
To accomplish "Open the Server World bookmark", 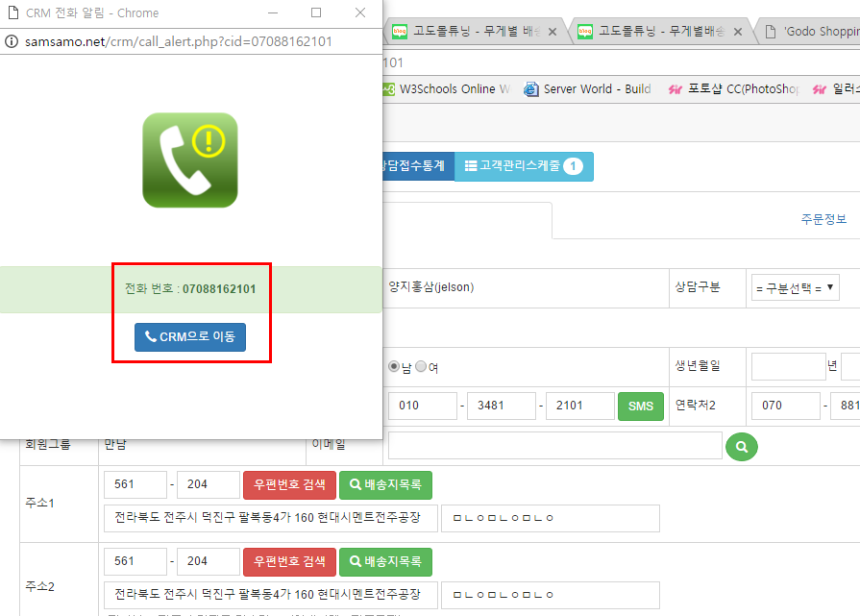I will tap(587, 89).
